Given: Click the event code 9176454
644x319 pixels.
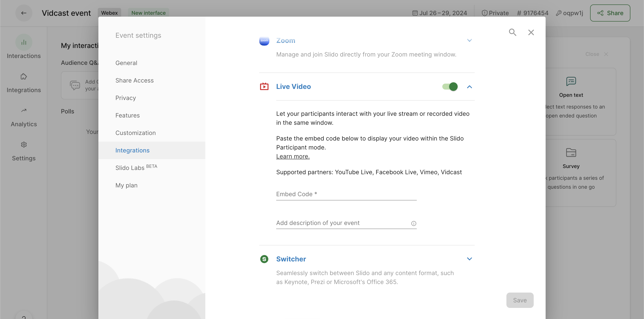Looking at the screenshot, I should 536,13.
